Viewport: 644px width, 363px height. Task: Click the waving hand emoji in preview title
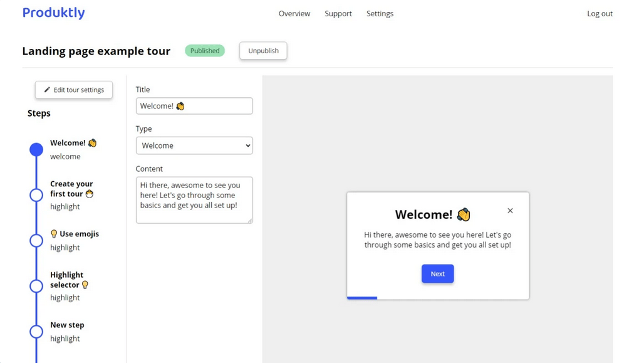pos(464,214)
